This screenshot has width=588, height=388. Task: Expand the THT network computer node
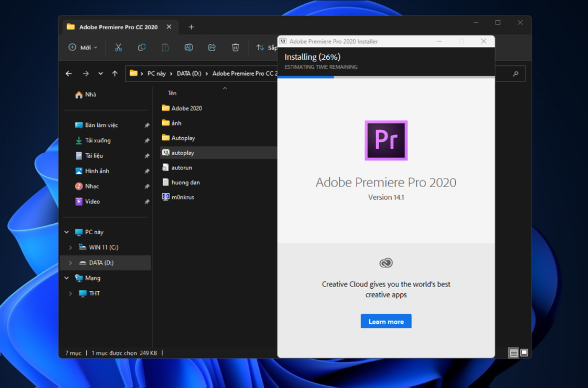pos(71,293)
